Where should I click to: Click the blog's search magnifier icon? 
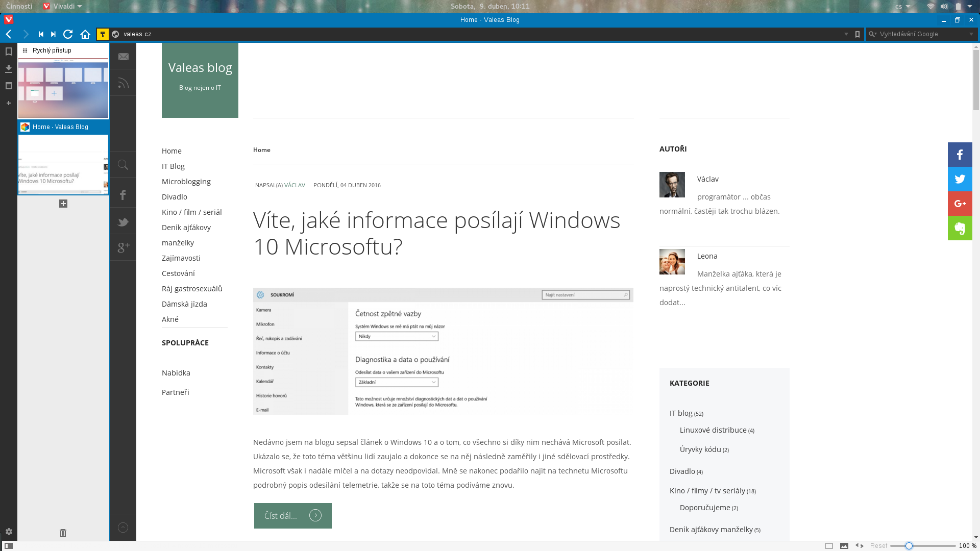(x=123, y=165)
